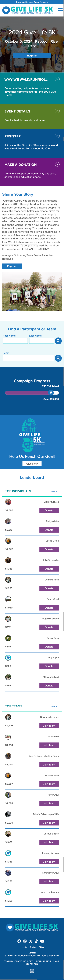Click the team search magnifier icon
The height and width of the screenshot is (980, 64).
click(x=58, y=358)
